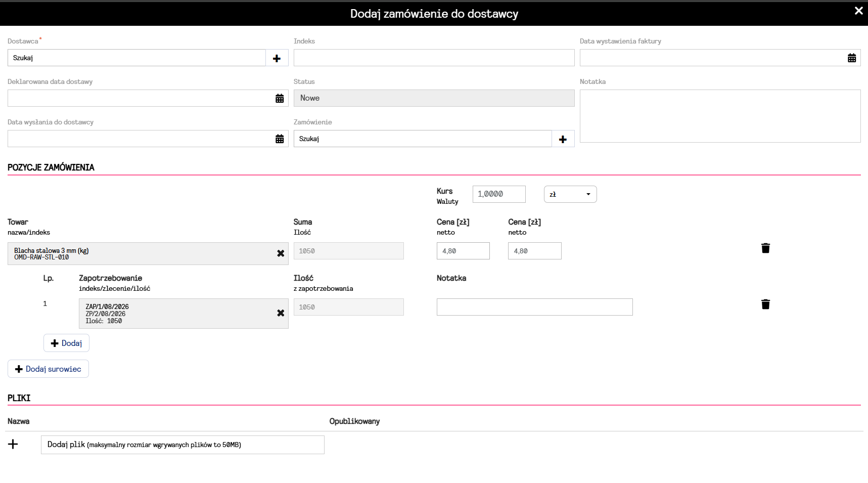This screenshot has height=483, width=868.
Task: Edit the Kurs Waluty exchange rate field
Action: click(499, 194)
